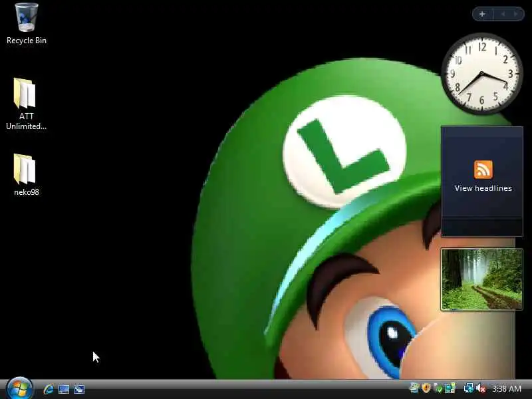Click View headlines in feed gadget
The image size is (532, 399).
click(x=483, y=188)
